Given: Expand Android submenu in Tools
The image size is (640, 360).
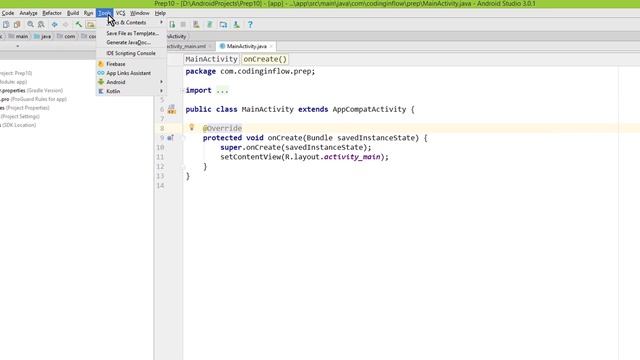Looking at the screenshot, I should 131,82.
